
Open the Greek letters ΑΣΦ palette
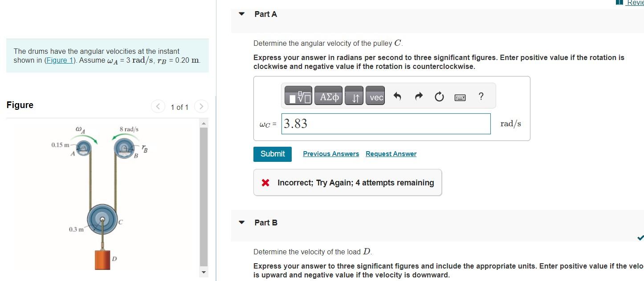pyautogui.click(x=328, y=96)
